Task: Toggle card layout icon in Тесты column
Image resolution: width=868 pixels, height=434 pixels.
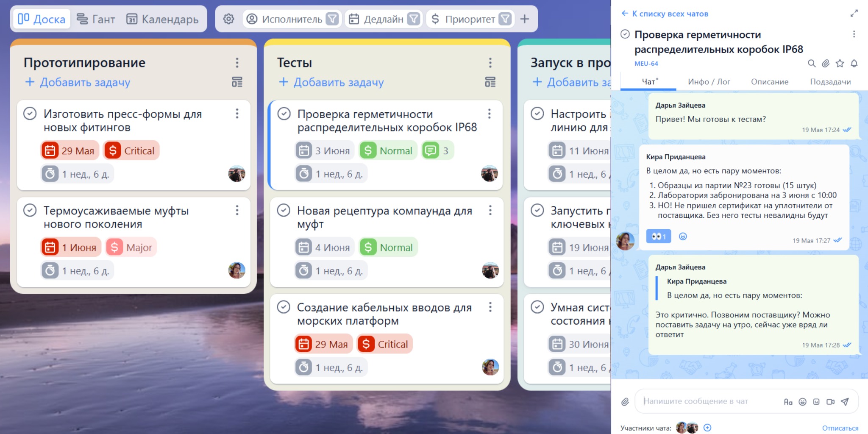Action: pyautogui.click(x=490, y=82)
